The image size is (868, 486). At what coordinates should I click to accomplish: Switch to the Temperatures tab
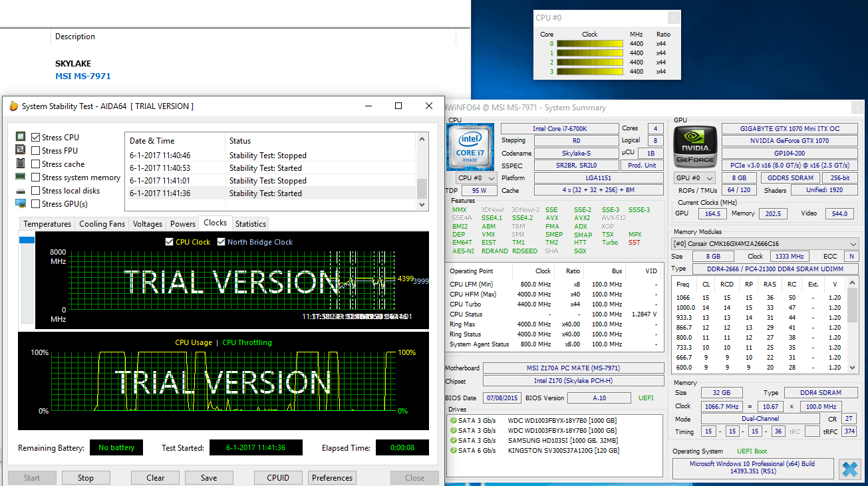point(47,224)
